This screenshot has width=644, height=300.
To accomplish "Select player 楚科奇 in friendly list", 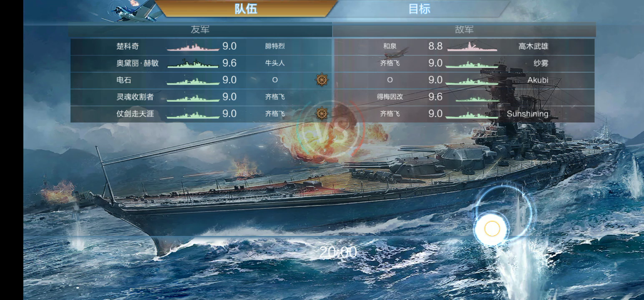I will (x=128, y=46).
